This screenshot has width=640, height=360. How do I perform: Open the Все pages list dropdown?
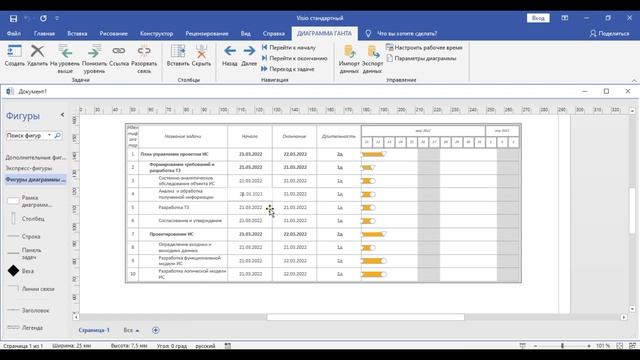click(x=131, y=330)
